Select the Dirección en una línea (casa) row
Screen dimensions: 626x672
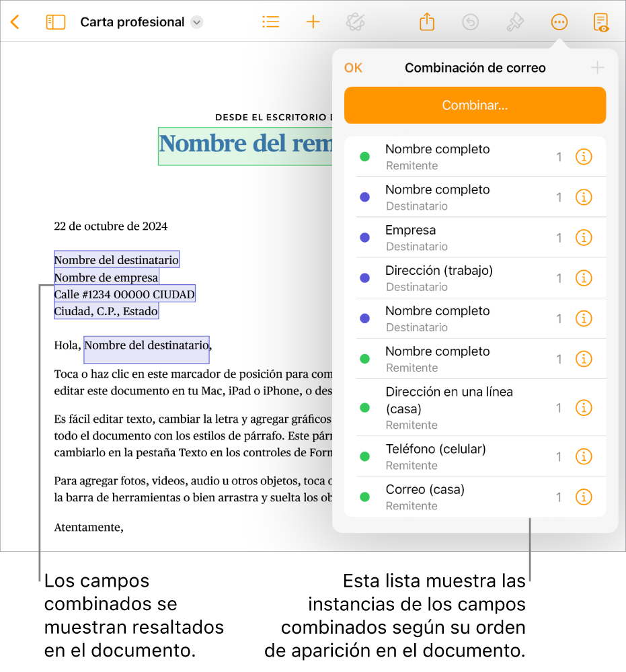[x=475, y=408]
